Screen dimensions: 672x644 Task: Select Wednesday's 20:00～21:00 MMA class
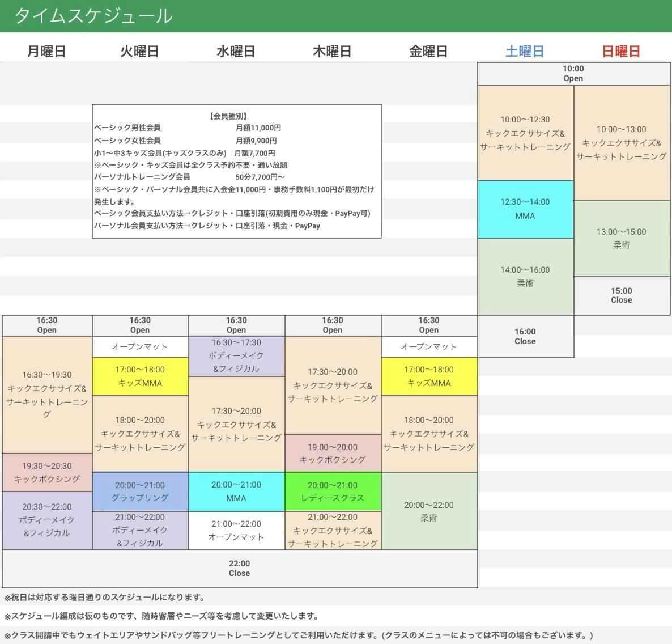[236, 492]
